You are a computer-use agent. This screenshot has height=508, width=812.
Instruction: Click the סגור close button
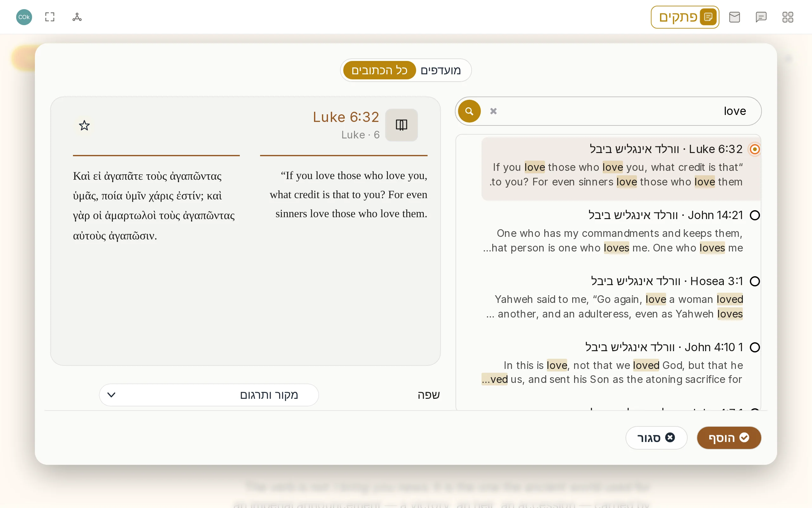click(656, 438)
